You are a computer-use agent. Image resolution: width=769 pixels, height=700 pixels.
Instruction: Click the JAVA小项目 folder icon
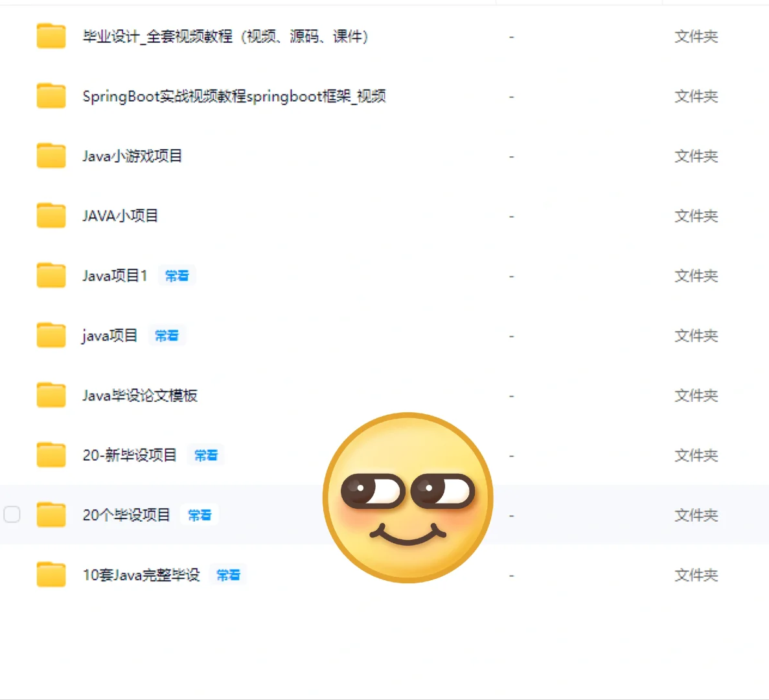51,216
